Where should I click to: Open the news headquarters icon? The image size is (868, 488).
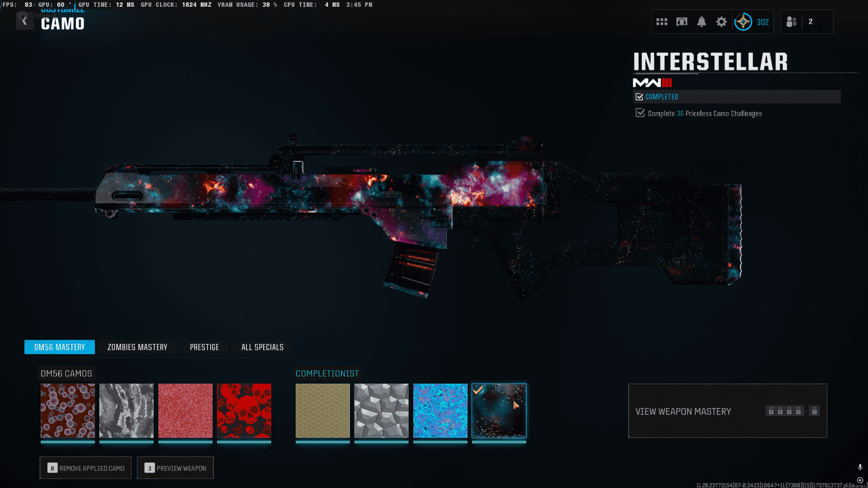point(682,22)
